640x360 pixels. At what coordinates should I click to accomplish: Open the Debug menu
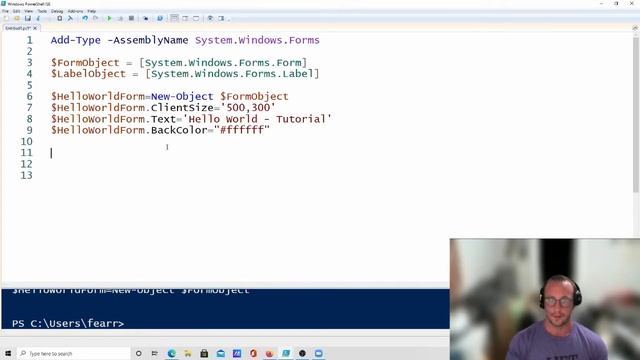tap(57, 11)
